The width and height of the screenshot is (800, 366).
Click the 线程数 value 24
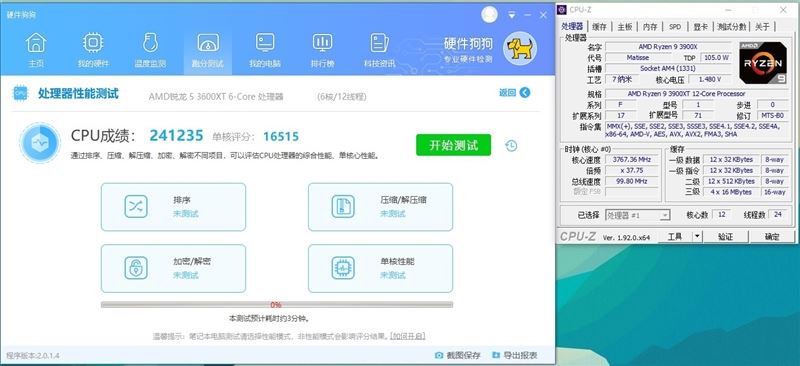[777, 215]
